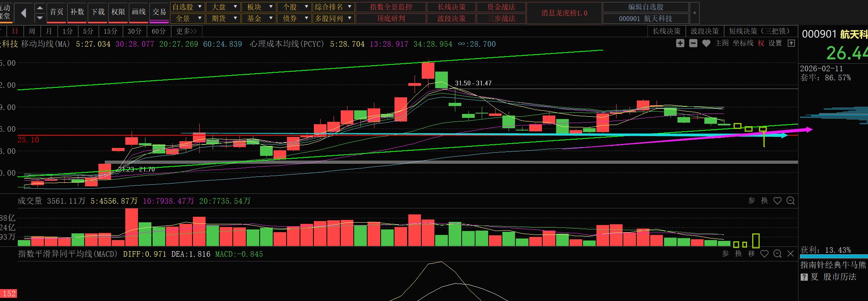Select 000901 航天科技 stock entry

(646, 19)
